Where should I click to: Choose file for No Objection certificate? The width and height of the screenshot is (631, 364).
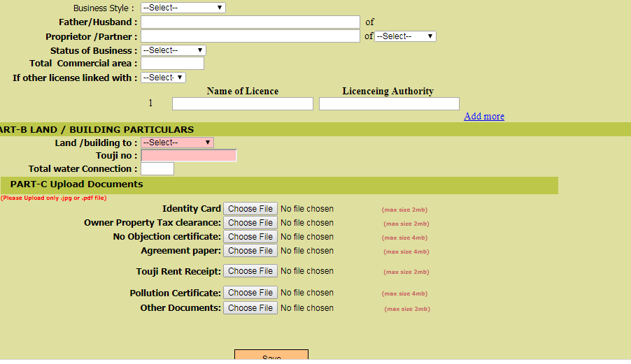(x=250, y=237)
